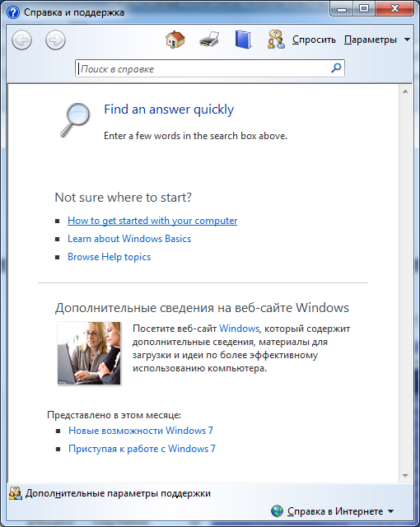Go back with the Back arrow button
This screenshot has width=420, height=527.
[x=22, y=40]
